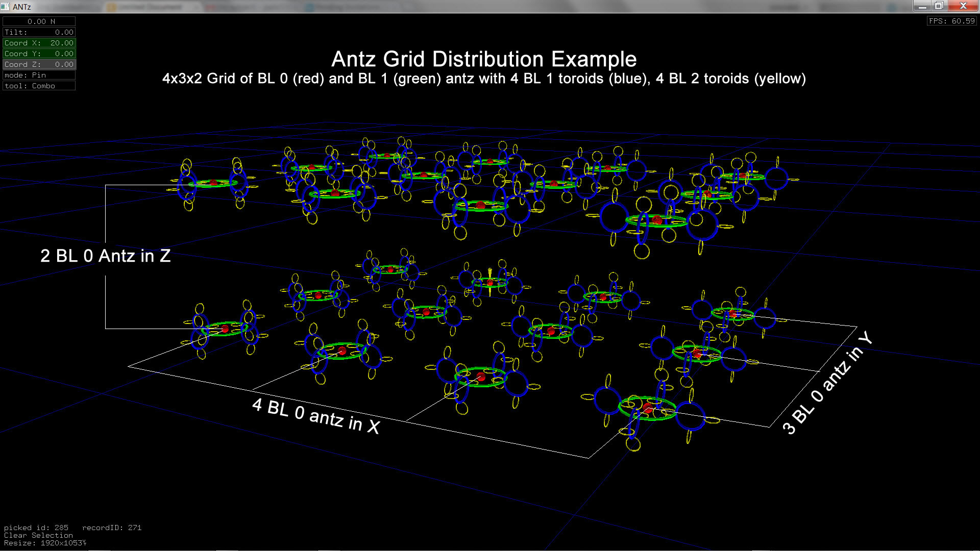Screen dimensions: 980x551
Task: Click the '4 BL 0 antz in X' label
Action: coord(316,416)
